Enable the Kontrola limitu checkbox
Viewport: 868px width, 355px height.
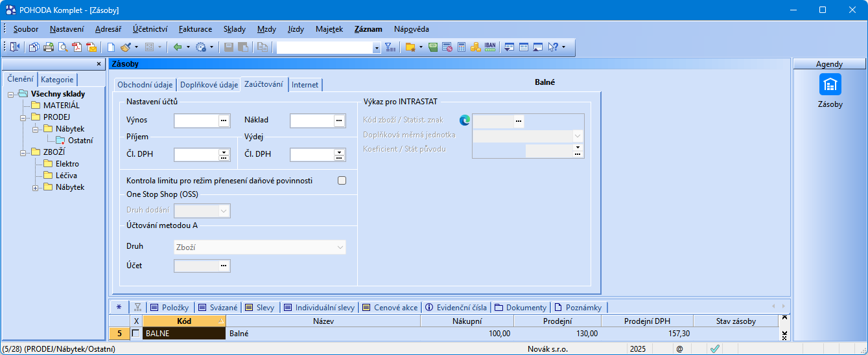[342, 181]
